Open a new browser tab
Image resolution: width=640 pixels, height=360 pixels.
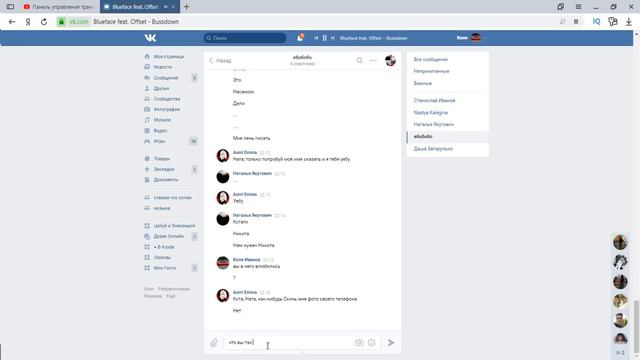[187, 7]
